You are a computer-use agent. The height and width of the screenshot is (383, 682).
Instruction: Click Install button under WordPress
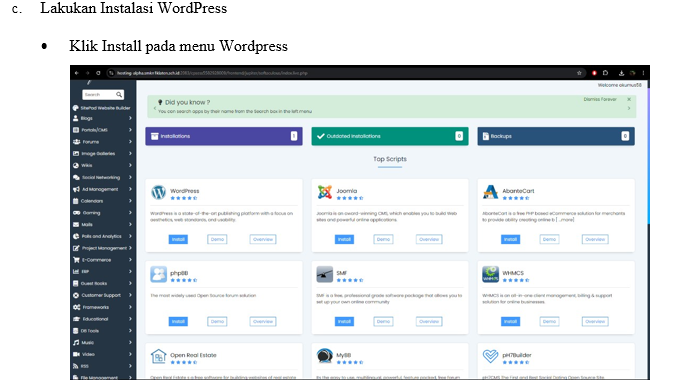click(x=178, y=240)
